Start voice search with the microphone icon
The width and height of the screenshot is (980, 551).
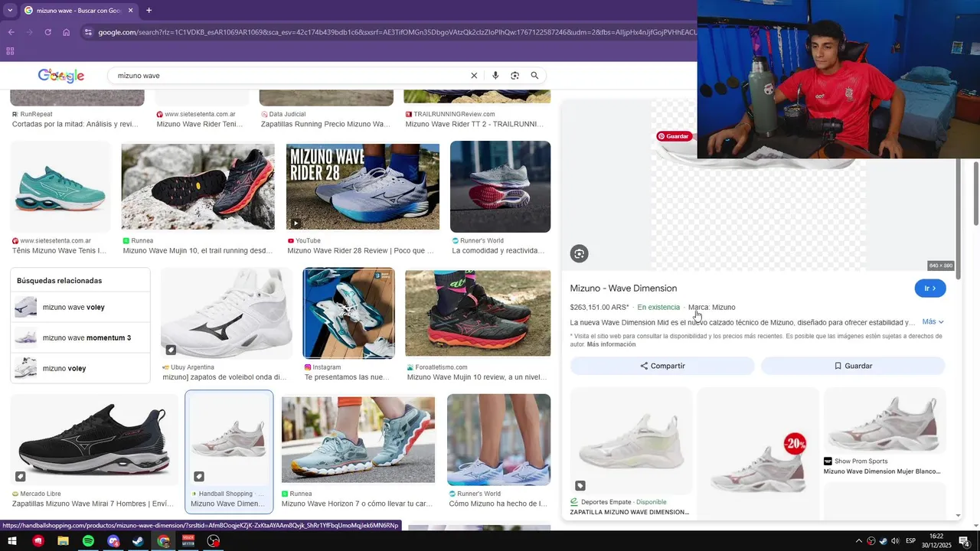tap(495, 76)
